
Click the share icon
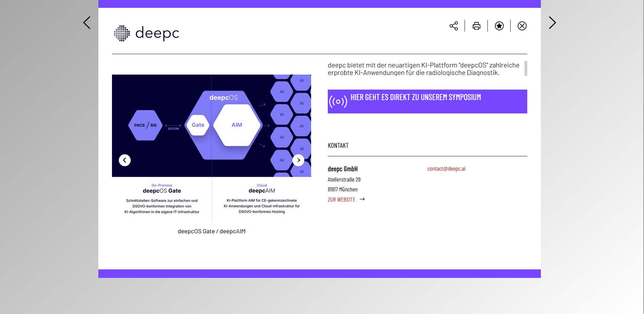454,26
